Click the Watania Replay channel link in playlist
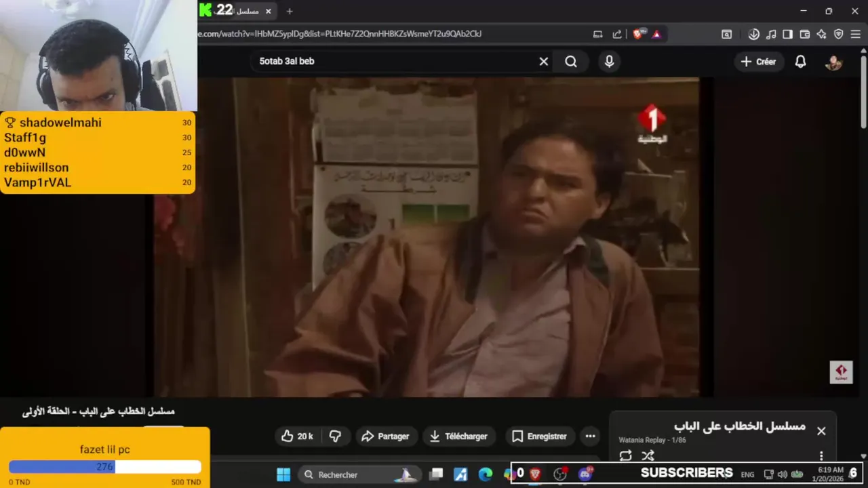The width and height of the screenshot is (868, 488). (x=642, y=440)
